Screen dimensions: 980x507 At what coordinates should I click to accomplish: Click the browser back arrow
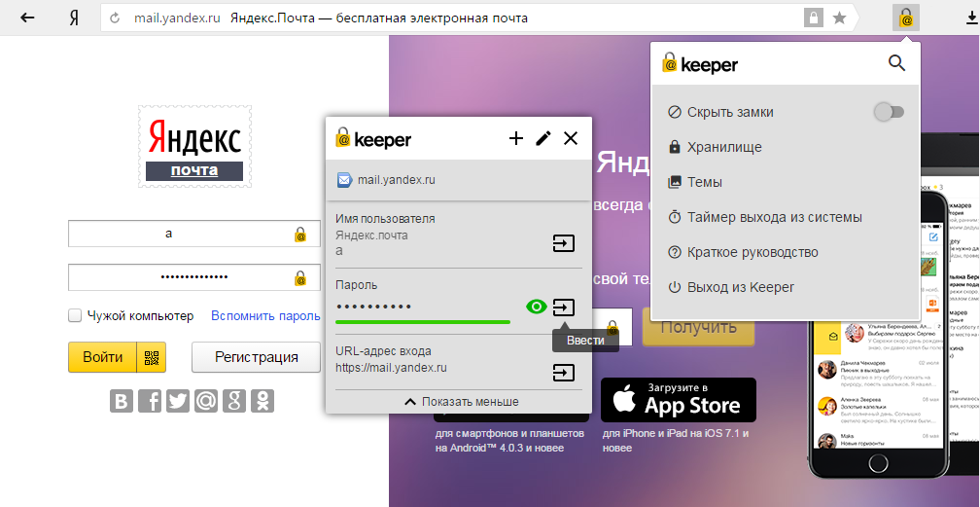point(27,18)
